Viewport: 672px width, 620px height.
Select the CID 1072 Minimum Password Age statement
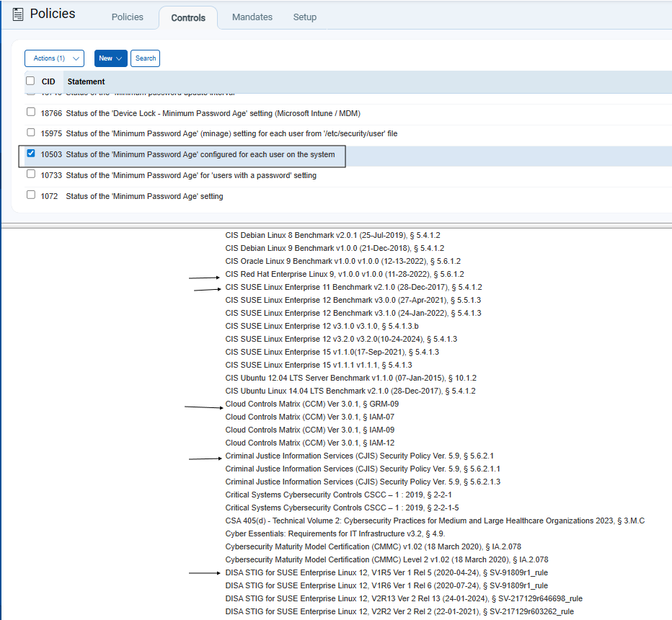pos(144,196)
